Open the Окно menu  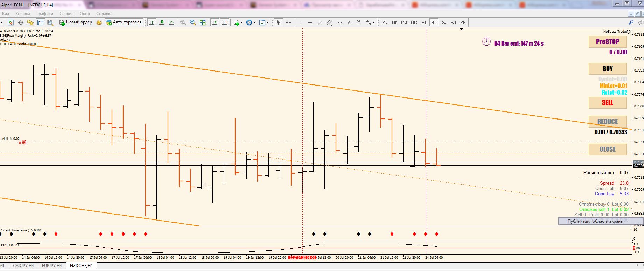[x=85, y=14]
